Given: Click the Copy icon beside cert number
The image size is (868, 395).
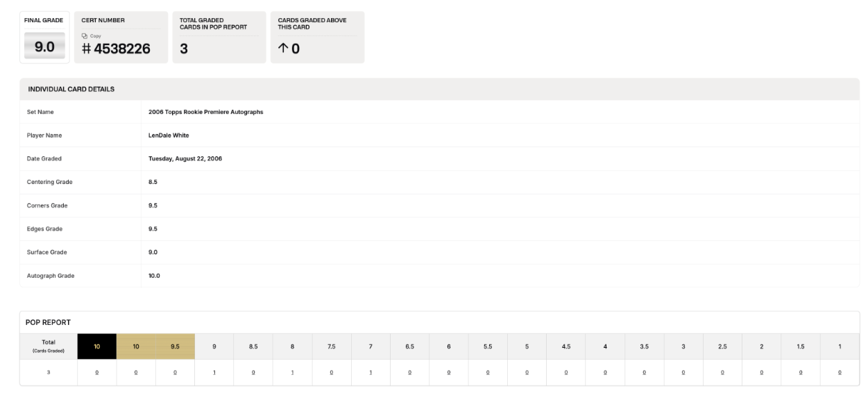Looking at the screenshot, I should click(84, 35).
